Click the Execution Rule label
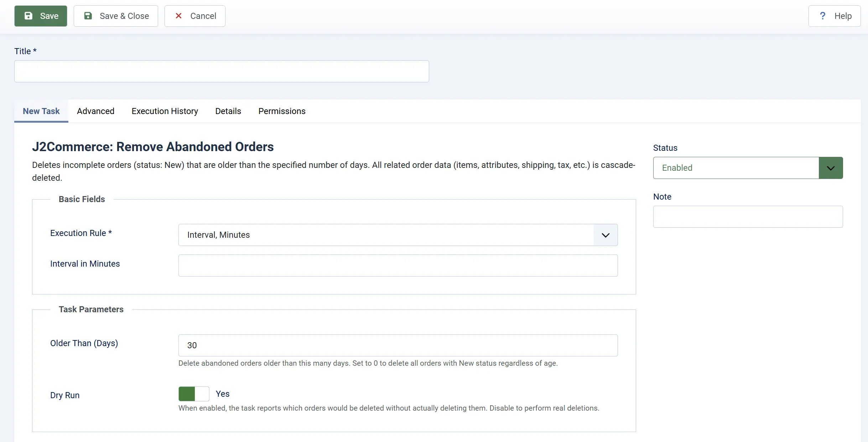This screenshot has height=442, width=868. 81,233
